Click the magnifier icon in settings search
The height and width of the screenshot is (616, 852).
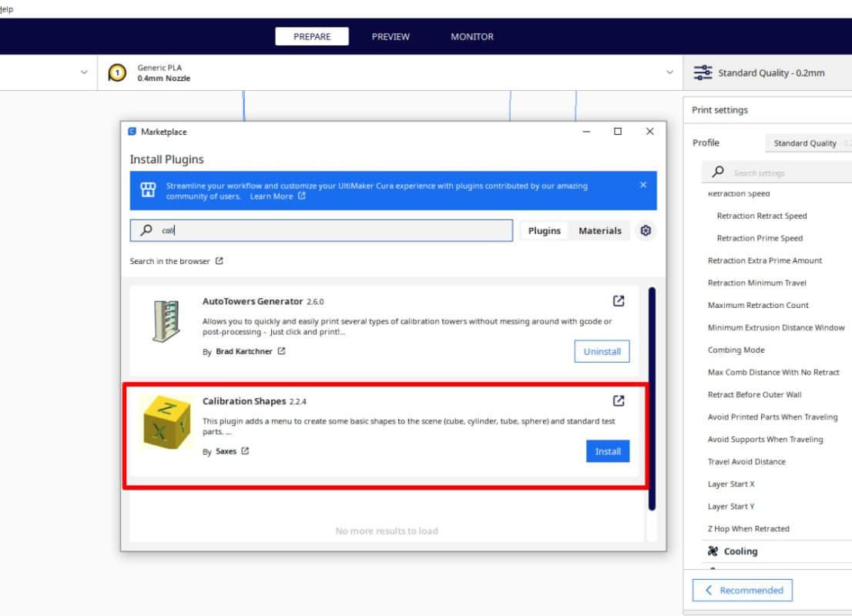click(x=718, y=172)
